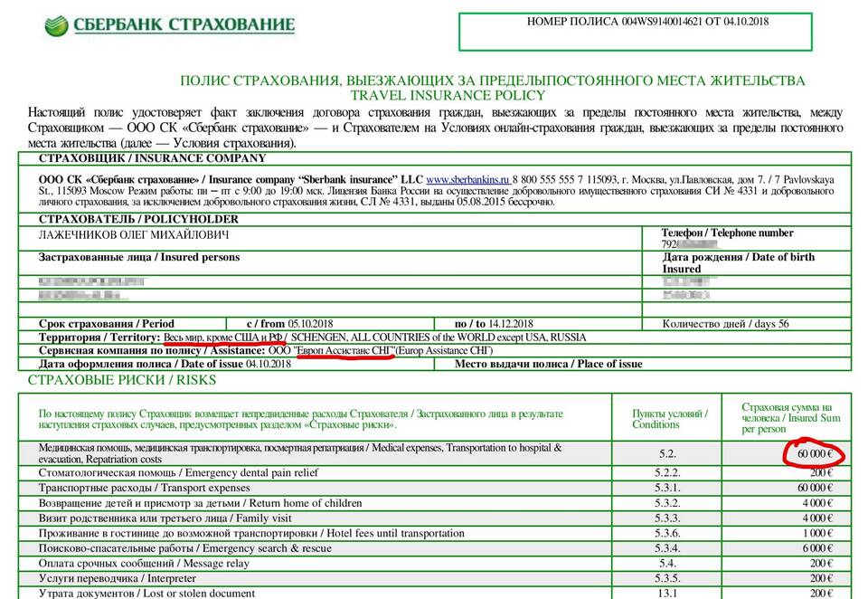Click the Transport expenses 60 000 € amount
This screenshot has width=868, height=599.
814,488
